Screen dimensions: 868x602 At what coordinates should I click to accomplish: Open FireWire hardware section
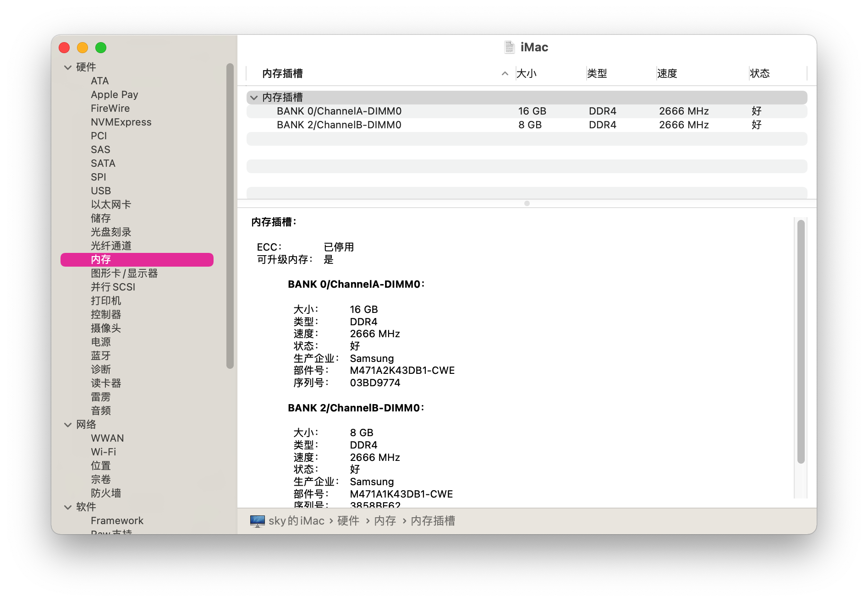click(110, 109)
